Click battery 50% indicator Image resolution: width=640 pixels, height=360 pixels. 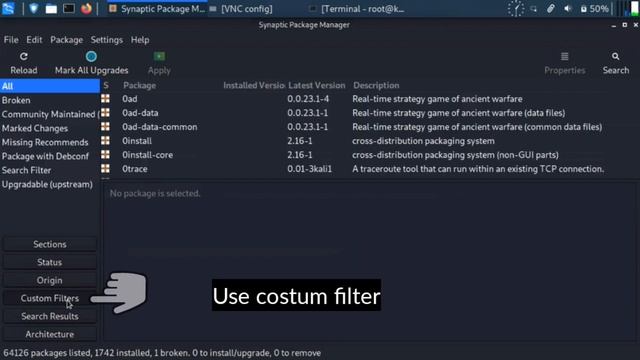(595, 9)
